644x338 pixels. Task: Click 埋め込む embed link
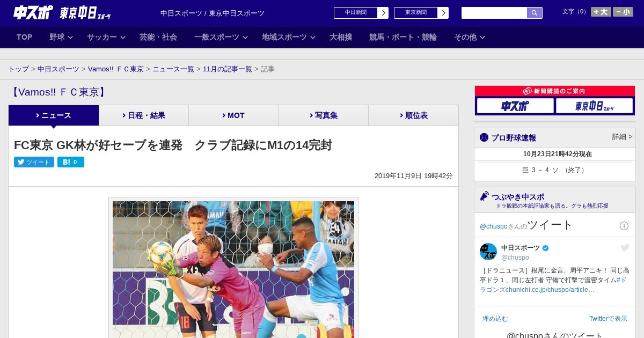(x=495, y=319)
